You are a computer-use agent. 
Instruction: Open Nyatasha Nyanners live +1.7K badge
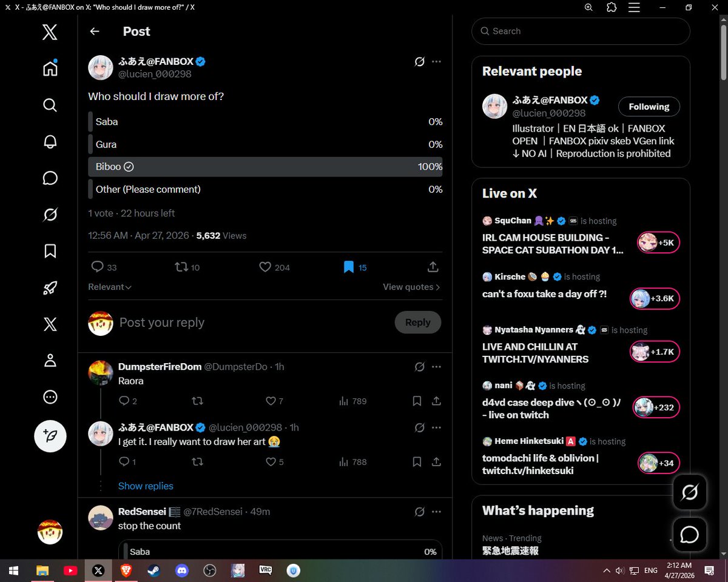655,352
